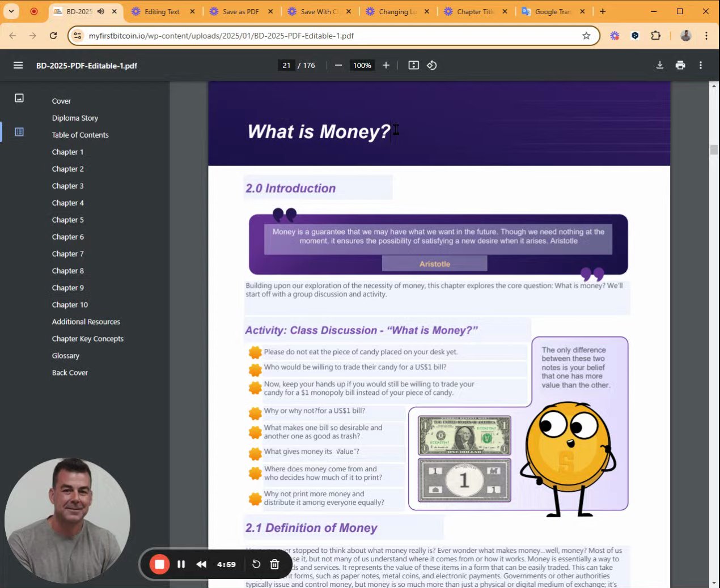Jump to Cover in outline
Image resolution: width=720 pixels, height=588 pixels.
[61, 101]
